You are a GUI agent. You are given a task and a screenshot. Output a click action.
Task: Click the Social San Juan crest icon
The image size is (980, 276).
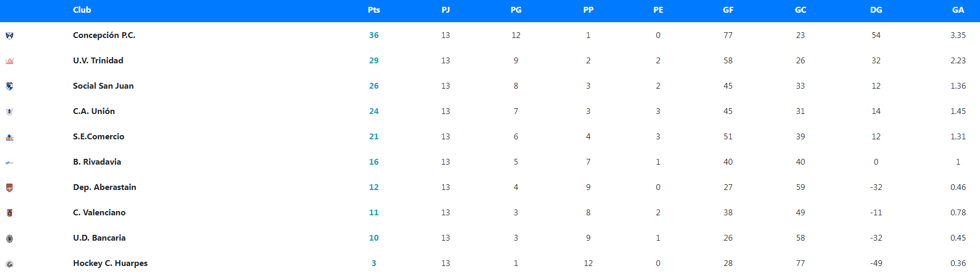coord(9,86)
